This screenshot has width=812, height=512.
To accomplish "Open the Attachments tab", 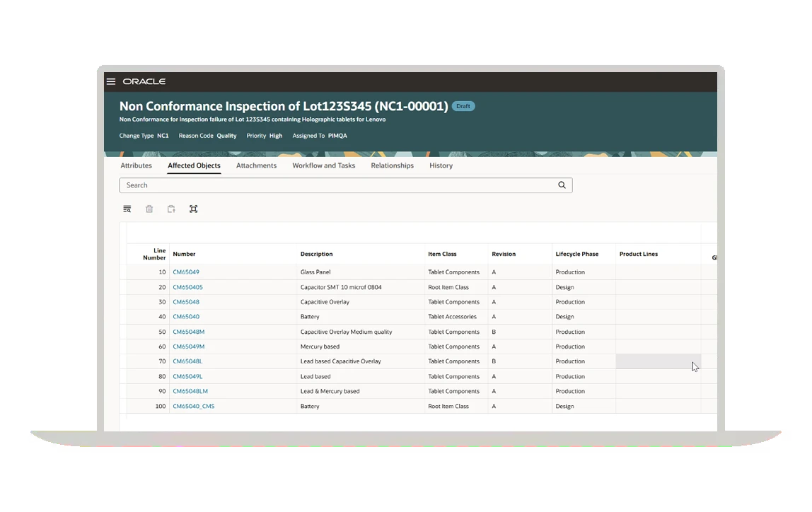I will [x=256, y=165].
